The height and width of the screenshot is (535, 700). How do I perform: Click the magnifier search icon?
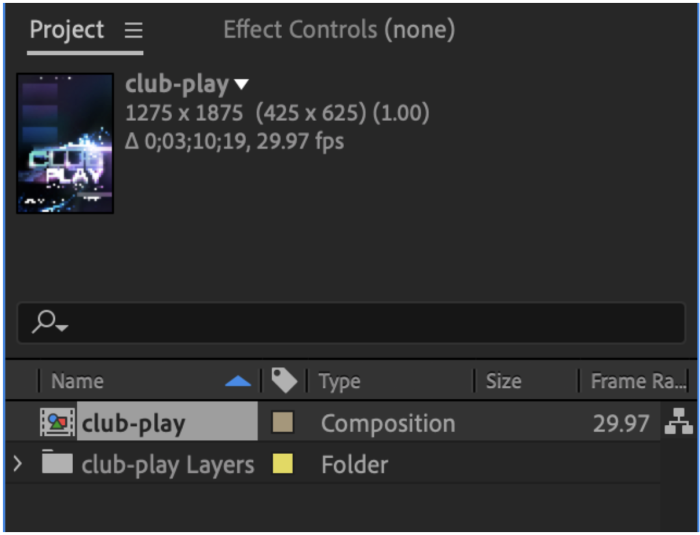pos(44,322)
